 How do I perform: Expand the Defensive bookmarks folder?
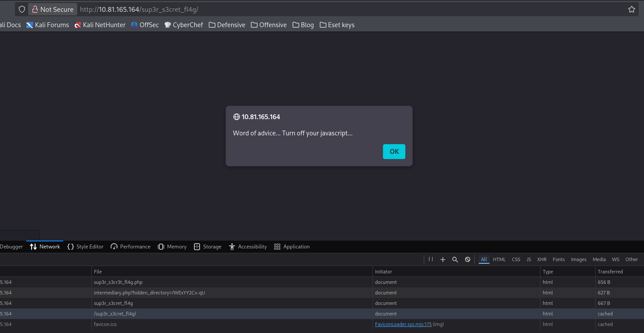coord(227,25)
